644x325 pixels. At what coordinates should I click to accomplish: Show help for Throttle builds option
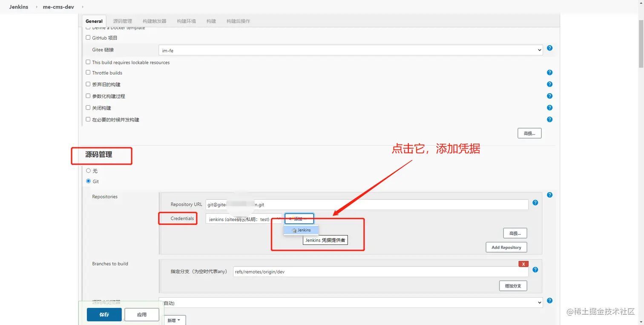point(549,72)
